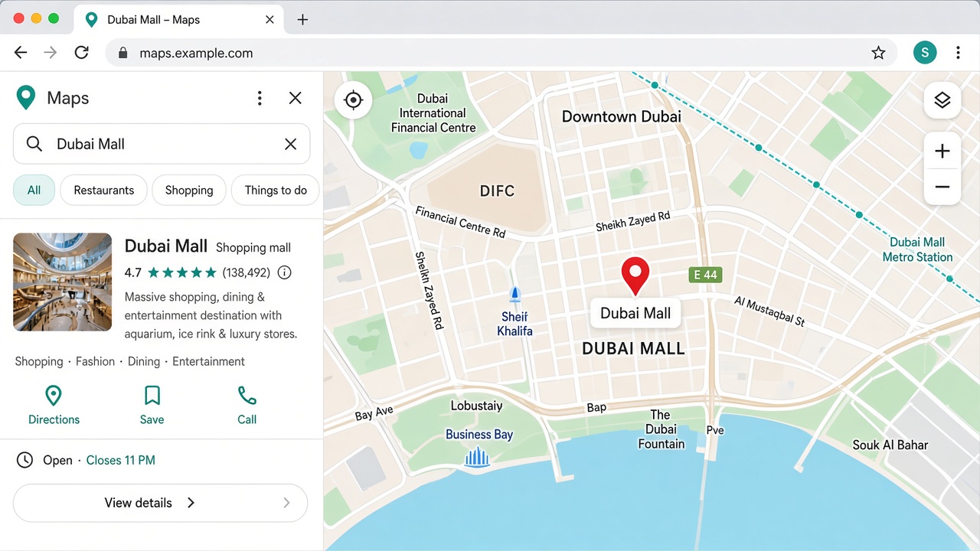Zoom in on the map

(942, 151)
